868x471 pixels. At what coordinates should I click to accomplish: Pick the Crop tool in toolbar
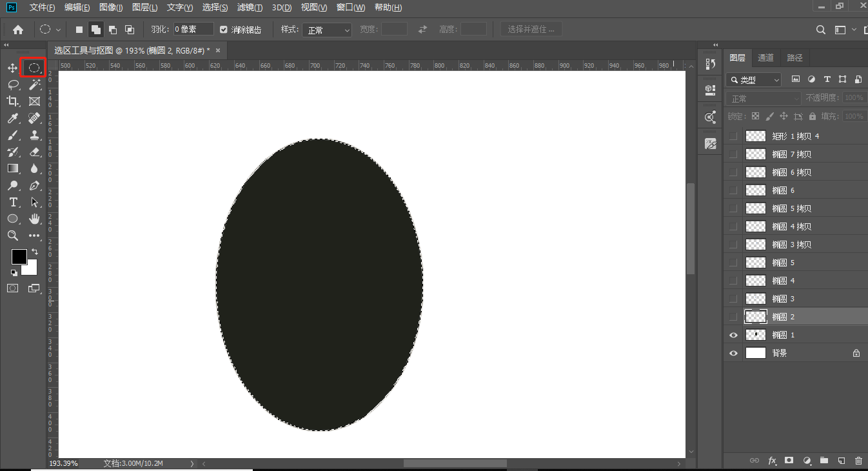point(13,101)
